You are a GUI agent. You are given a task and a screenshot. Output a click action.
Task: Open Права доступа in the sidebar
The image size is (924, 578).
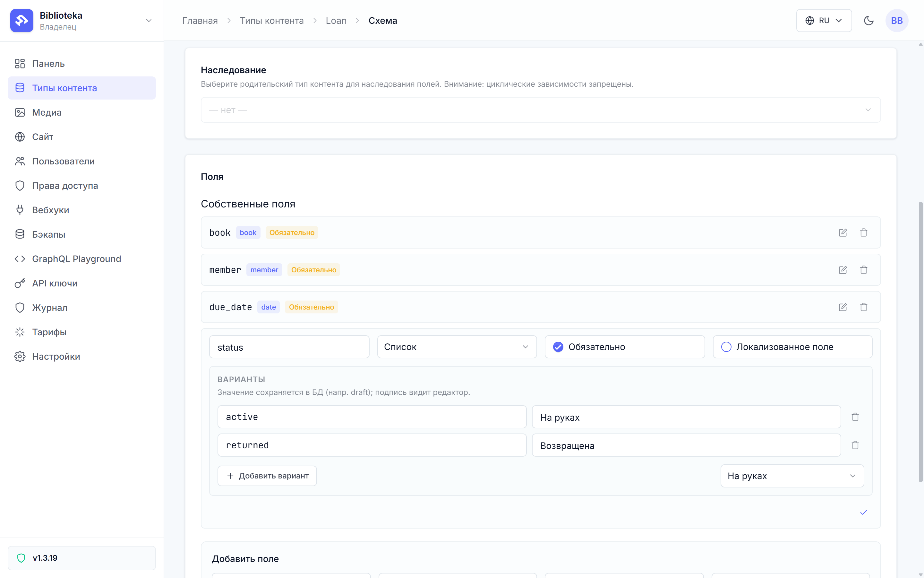click(82, 186)
